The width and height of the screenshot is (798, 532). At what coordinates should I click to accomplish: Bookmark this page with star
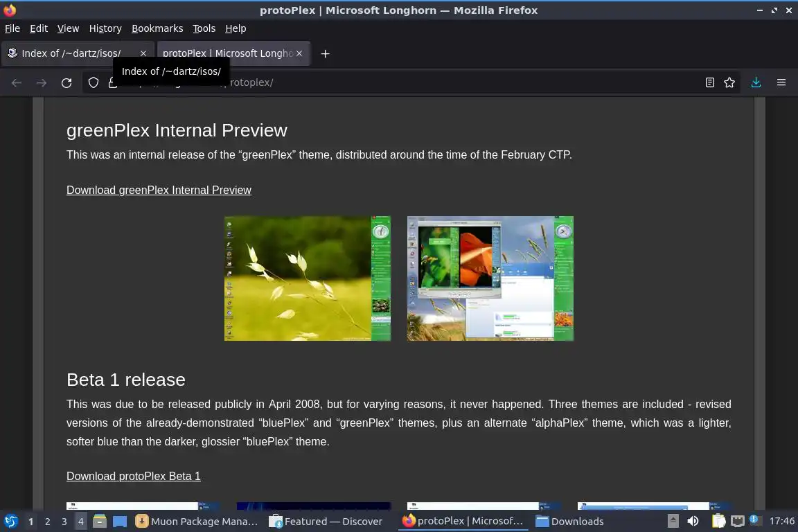(x=729, y=82)
